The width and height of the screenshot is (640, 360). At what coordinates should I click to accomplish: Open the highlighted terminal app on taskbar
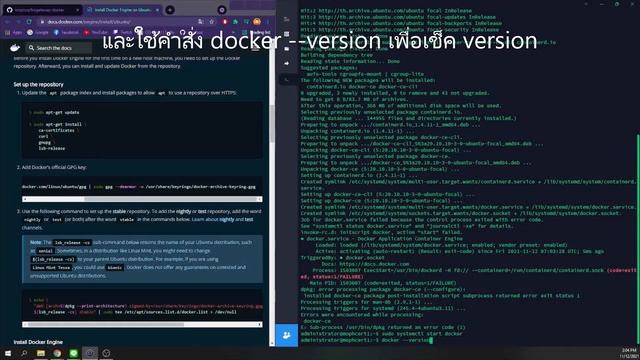tap(90, 353)
